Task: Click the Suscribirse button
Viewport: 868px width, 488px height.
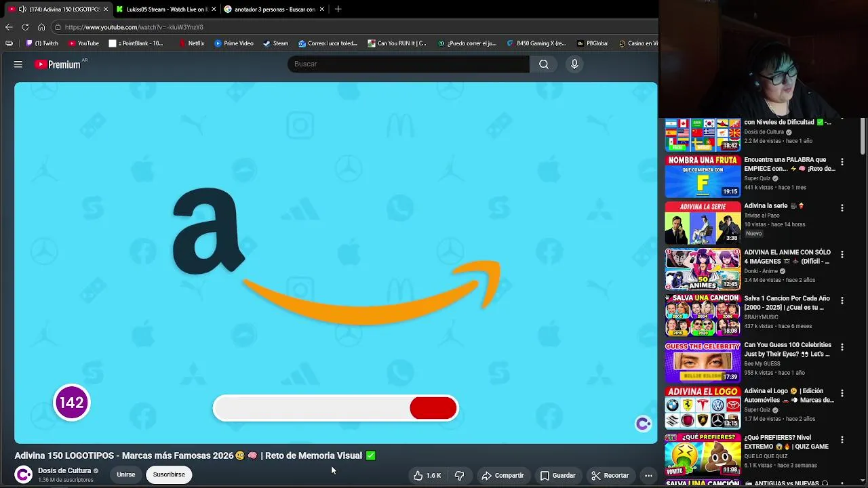Action: pyautogui.click(x=169, y=474)
